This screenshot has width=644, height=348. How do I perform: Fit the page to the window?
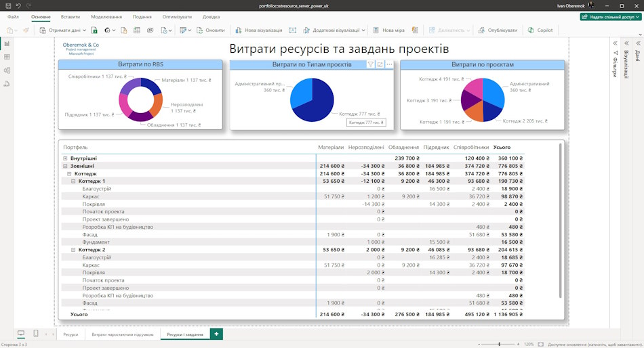click(540, 345)
